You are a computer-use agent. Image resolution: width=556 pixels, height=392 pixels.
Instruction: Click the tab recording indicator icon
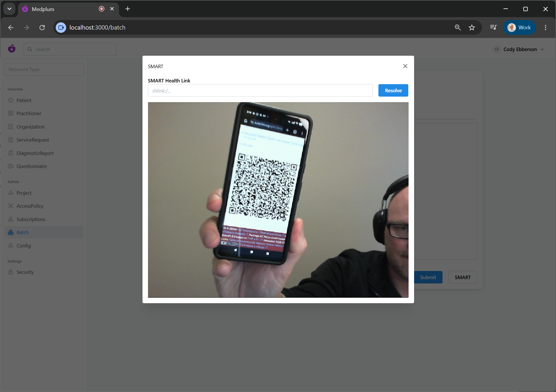coord(102,9)
